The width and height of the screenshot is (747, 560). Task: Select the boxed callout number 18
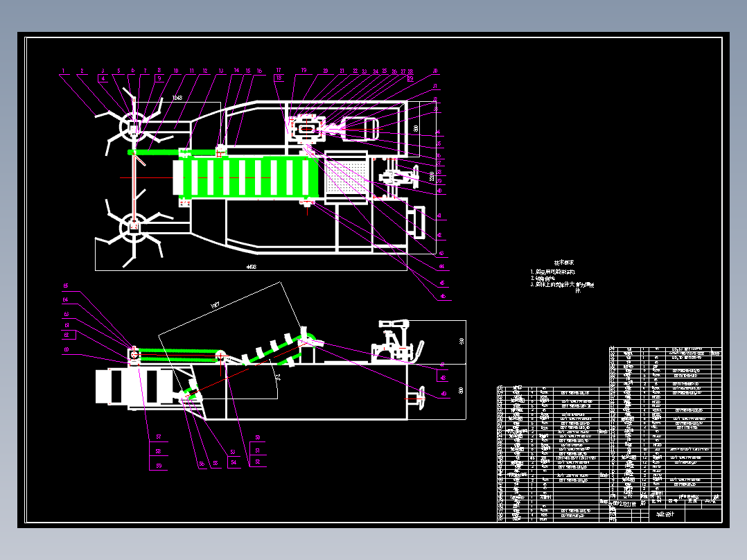pos(279,78)
